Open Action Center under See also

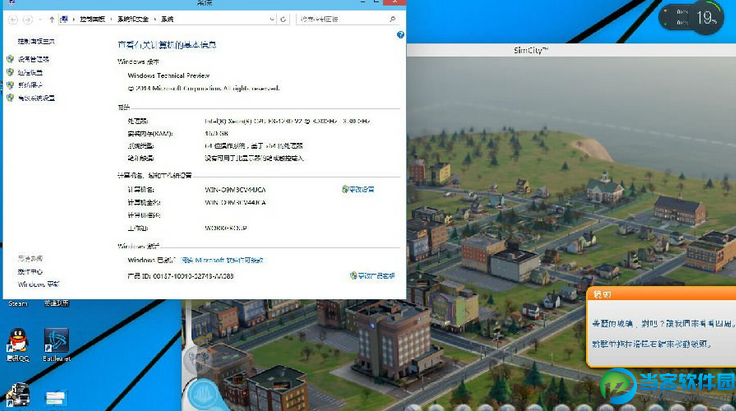[30, 272]
